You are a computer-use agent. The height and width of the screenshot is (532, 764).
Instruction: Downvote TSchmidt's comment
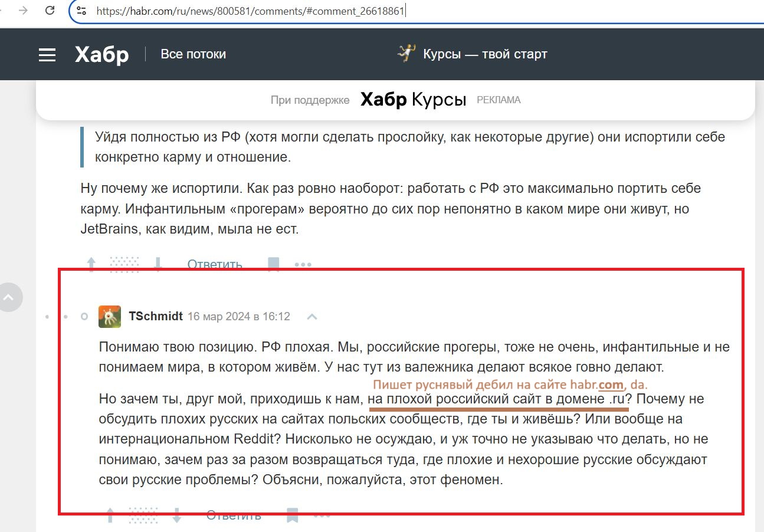pos(176,515)
